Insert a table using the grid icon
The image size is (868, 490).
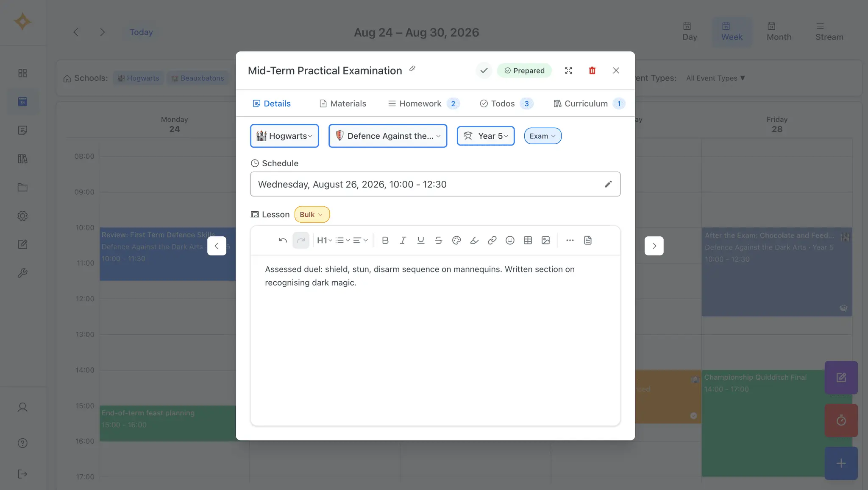click(x=528, y=241)
